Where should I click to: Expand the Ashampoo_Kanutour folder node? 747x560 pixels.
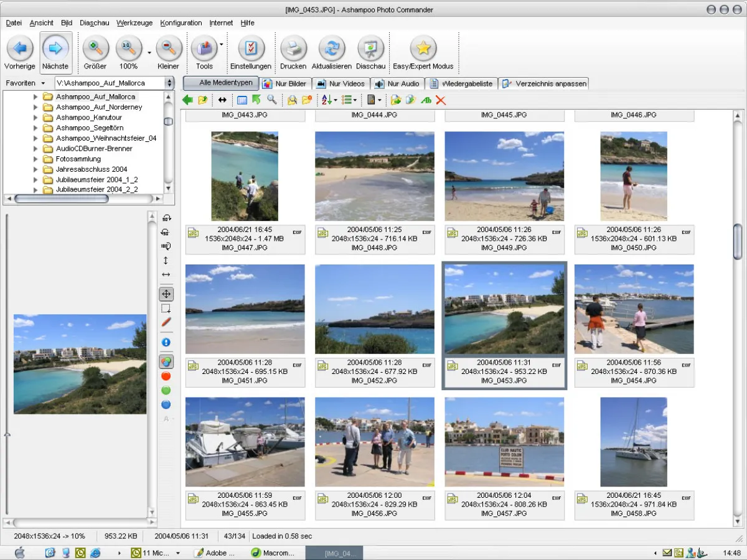pyautogui.click(x=35, y=118)
